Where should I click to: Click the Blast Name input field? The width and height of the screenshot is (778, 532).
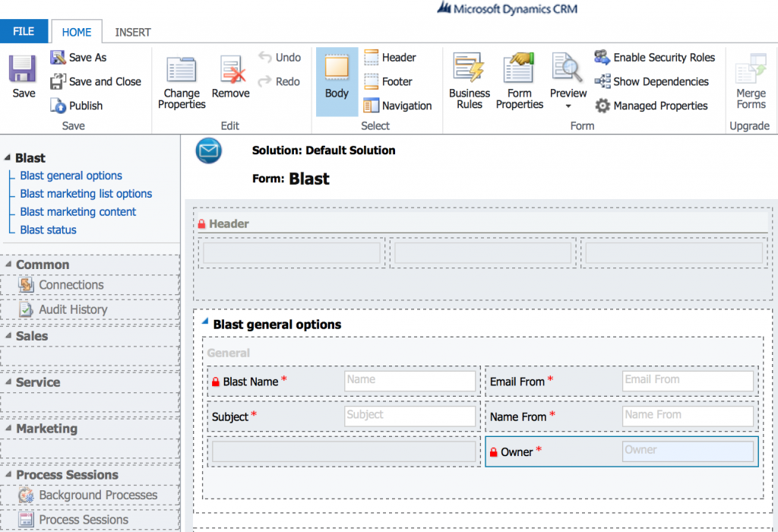(410, 381)
